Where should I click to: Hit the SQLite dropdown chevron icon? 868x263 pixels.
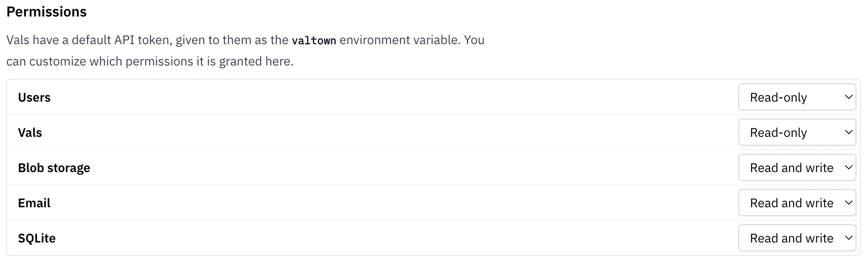[848, 238]
